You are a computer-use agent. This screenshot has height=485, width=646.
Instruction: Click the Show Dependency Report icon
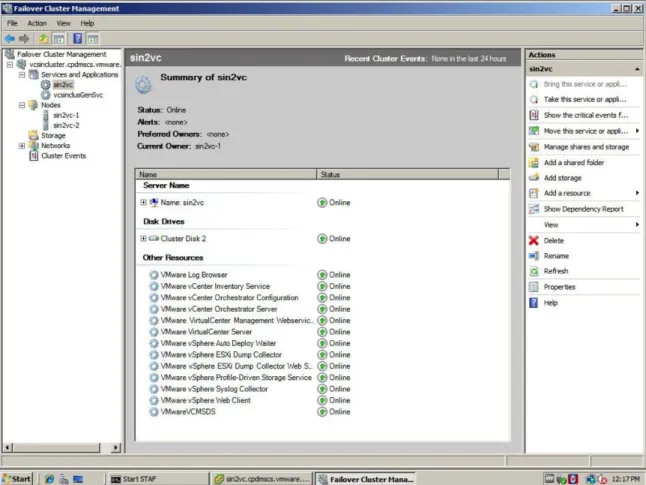[534, 209]
